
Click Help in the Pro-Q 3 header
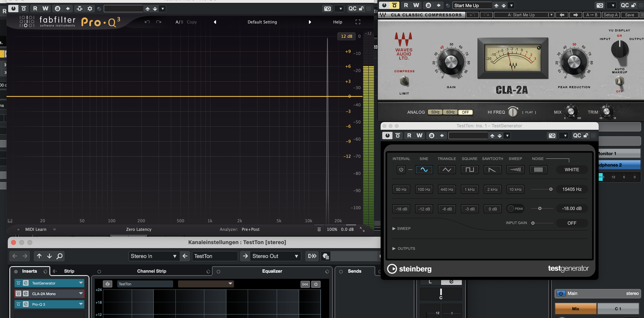click(x=337, y=22)
